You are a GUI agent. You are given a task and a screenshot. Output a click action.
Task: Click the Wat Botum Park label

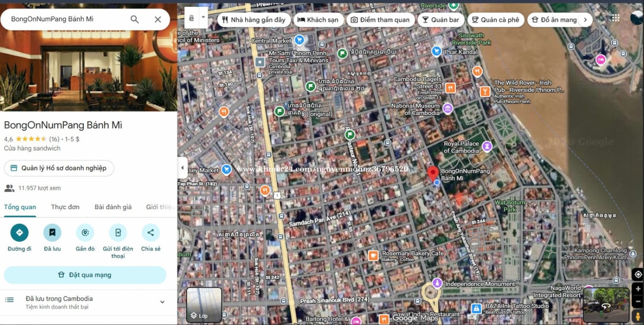coord(510,206)
